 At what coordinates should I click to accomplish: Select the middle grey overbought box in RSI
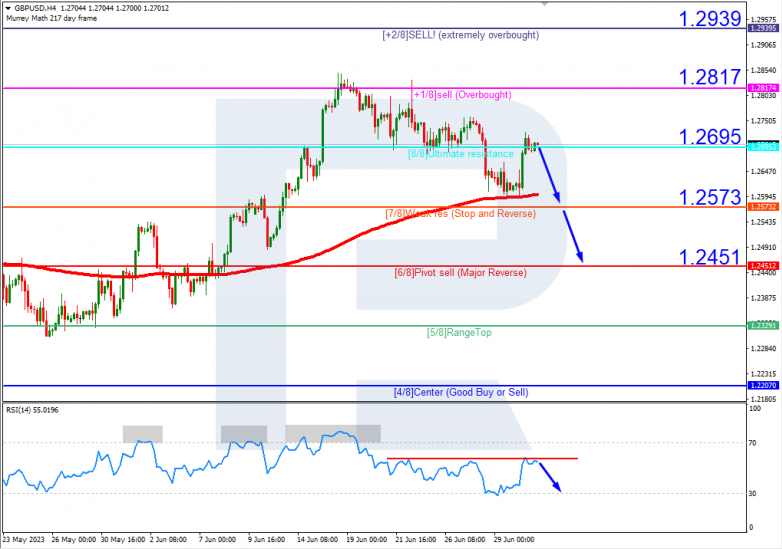click(244, 434)
